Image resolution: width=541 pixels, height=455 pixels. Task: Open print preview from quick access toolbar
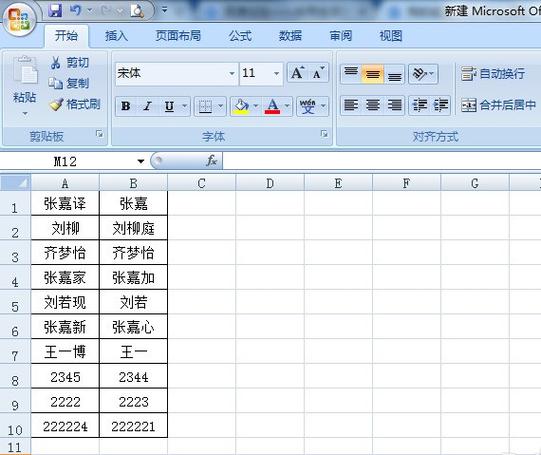pos(137,11)
